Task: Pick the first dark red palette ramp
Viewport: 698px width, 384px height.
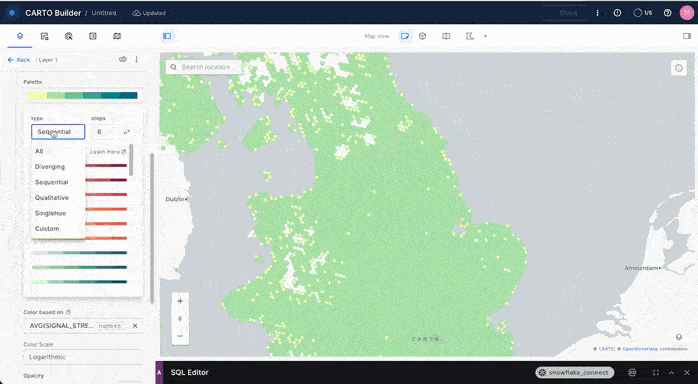Action: tap(106, 166)
